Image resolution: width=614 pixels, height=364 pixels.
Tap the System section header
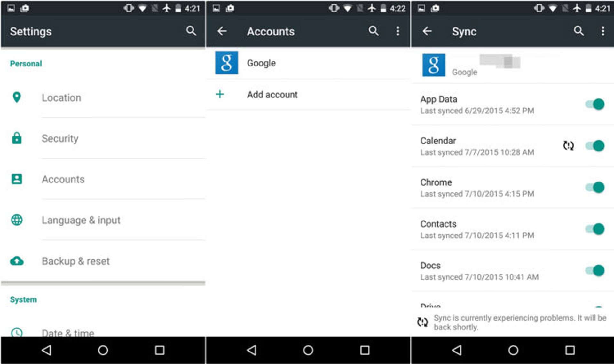tap(23, 299)
